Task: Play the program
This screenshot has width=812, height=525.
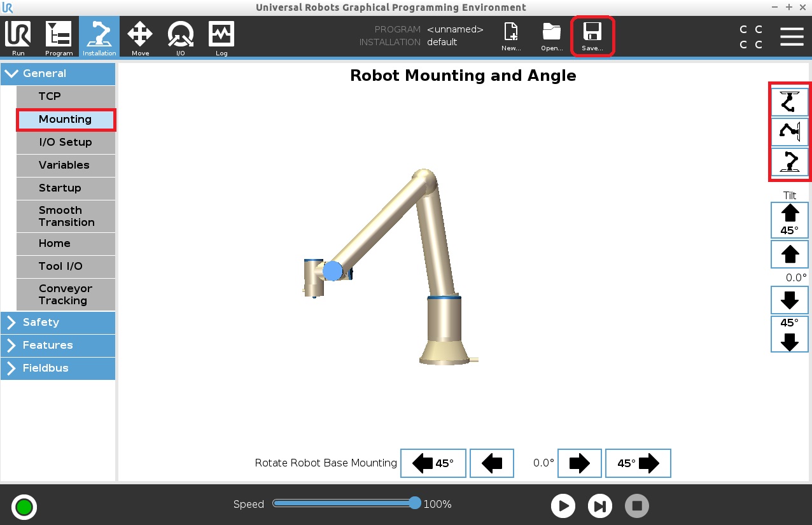Action: (x=563, y=506)
